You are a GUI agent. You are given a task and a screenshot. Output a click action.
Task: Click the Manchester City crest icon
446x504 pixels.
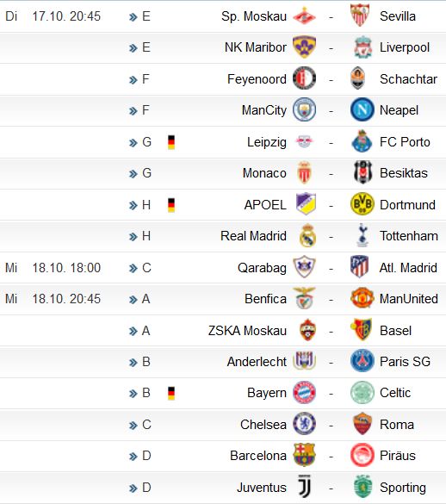[304, 110]
